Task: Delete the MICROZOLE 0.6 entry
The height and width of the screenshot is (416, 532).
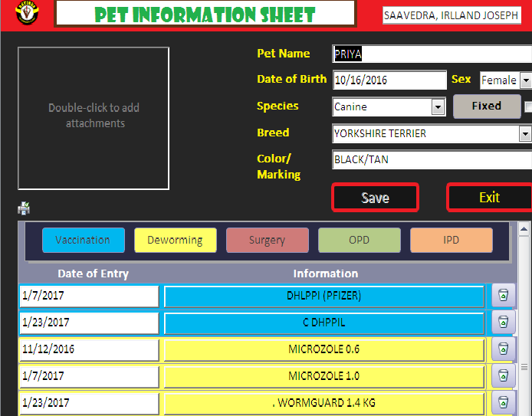Action: (503, 349)
